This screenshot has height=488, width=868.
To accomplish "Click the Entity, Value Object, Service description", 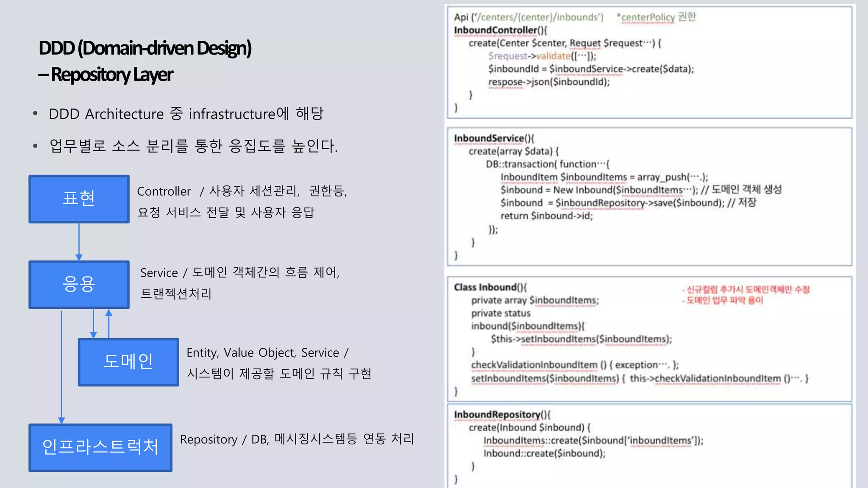I will tap(279, 363).
